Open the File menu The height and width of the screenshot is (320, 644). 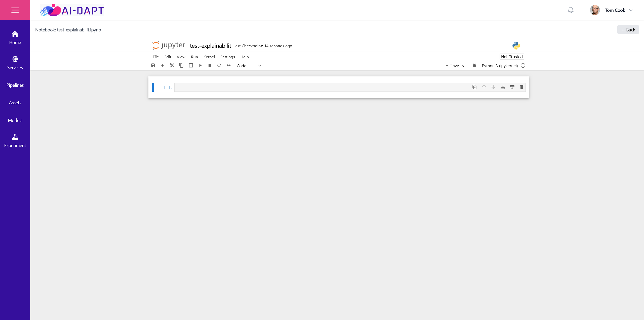tap(156, 57)
